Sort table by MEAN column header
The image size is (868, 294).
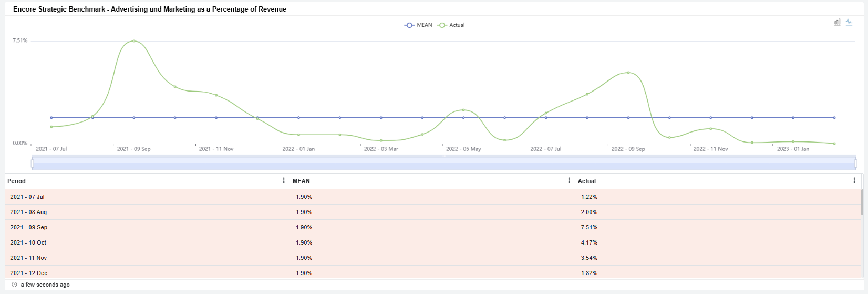(301, 181)
